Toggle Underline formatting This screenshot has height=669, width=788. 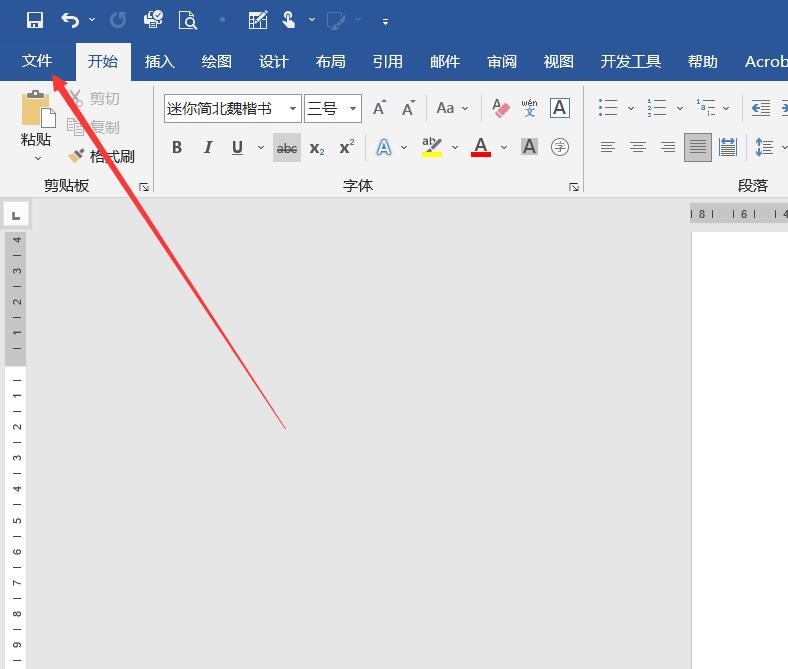237,147
